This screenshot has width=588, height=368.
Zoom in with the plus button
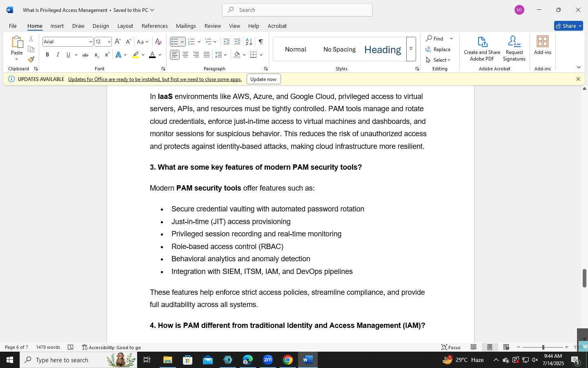566,347
